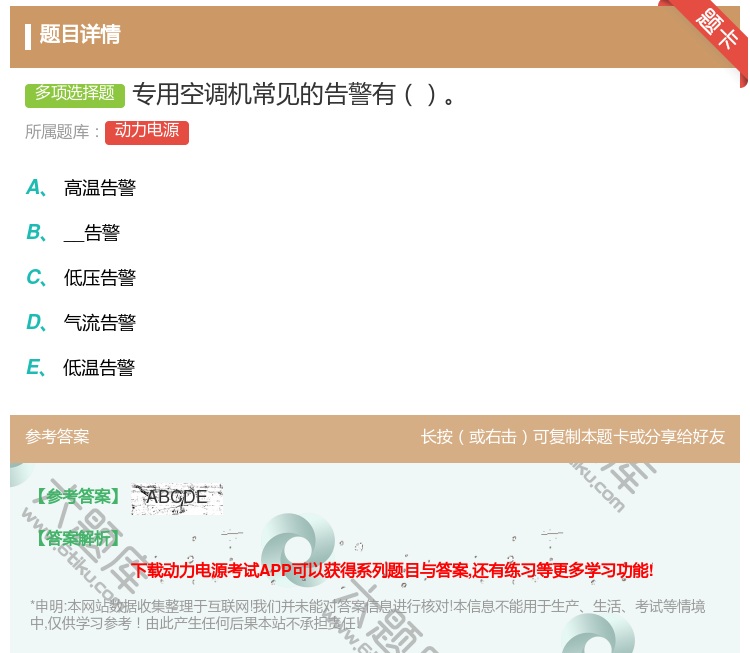Screen dimensions: 750x653
Task: Click the letter C option marker
Action: (36, 277)
